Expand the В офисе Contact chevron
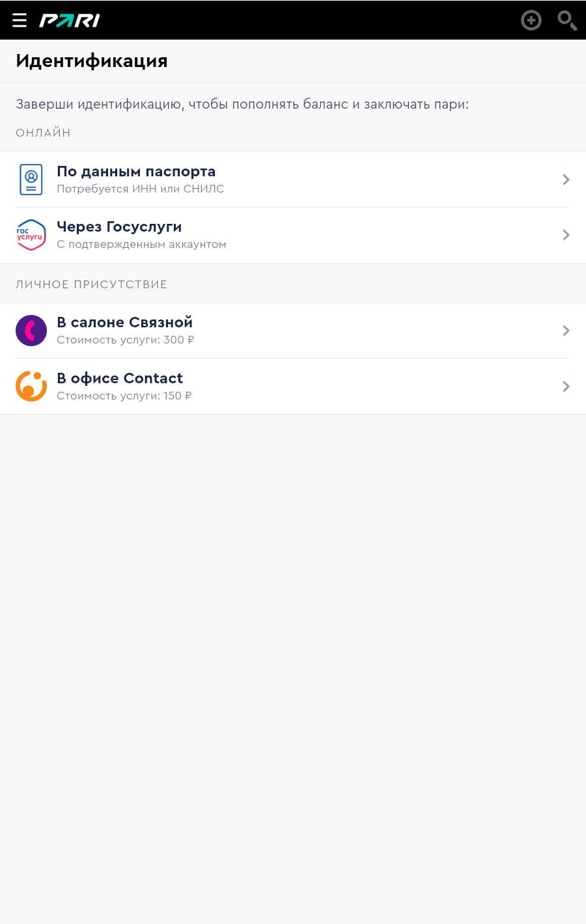This screenshot has width=586, height=924. coord(566,387)
